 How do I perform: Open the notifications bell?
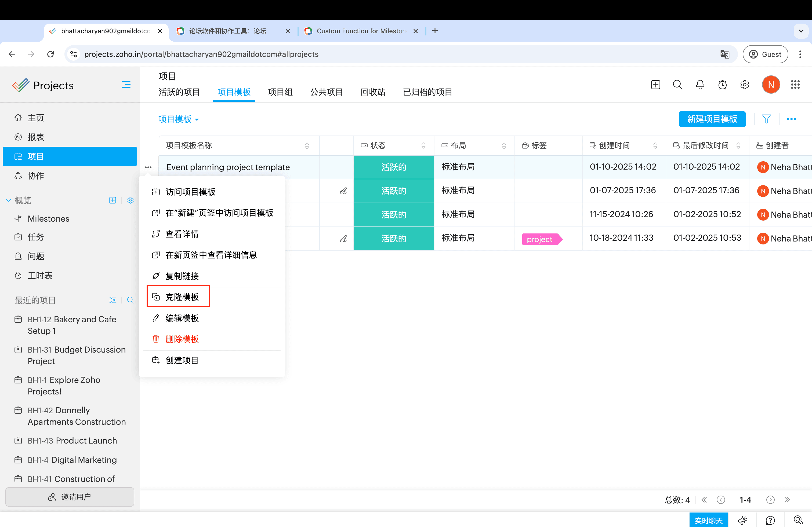tap(700, 85)
